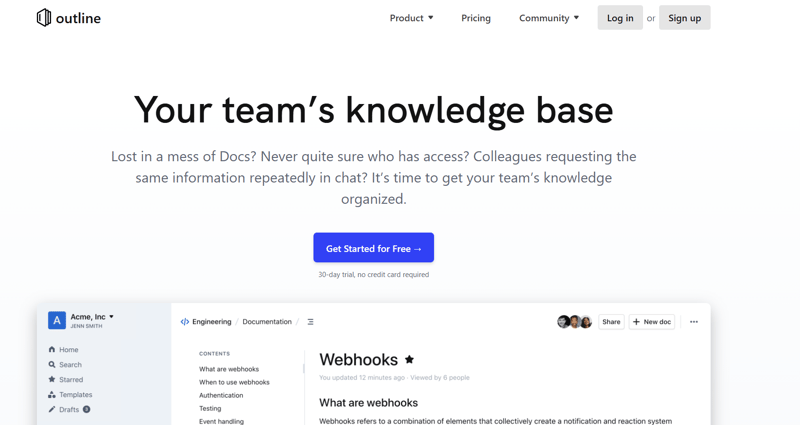The width and height of the screenshot is (800, 425).
Task: Click the Engineering collection code icon
Action: point(184,322)
